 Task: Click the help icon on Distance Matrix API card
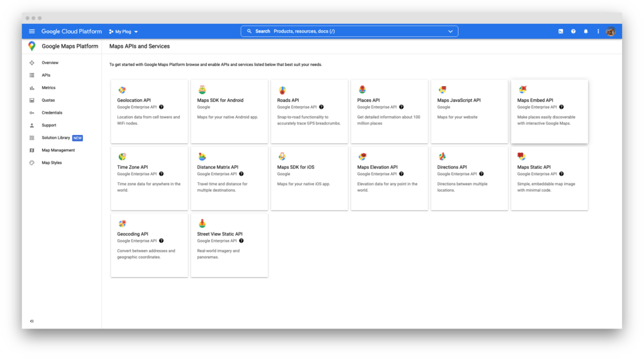241,174
